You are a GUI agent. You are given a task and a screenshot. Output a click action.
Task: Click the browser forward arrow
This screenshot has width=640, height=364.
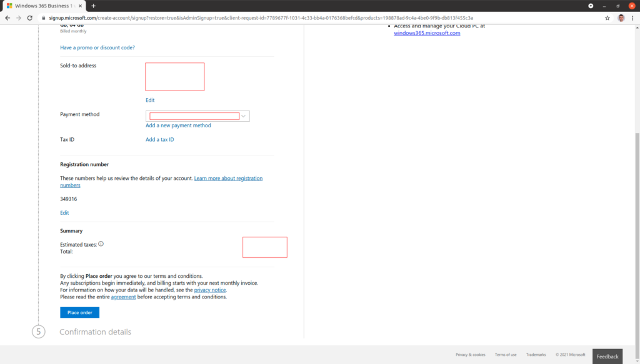18,18
